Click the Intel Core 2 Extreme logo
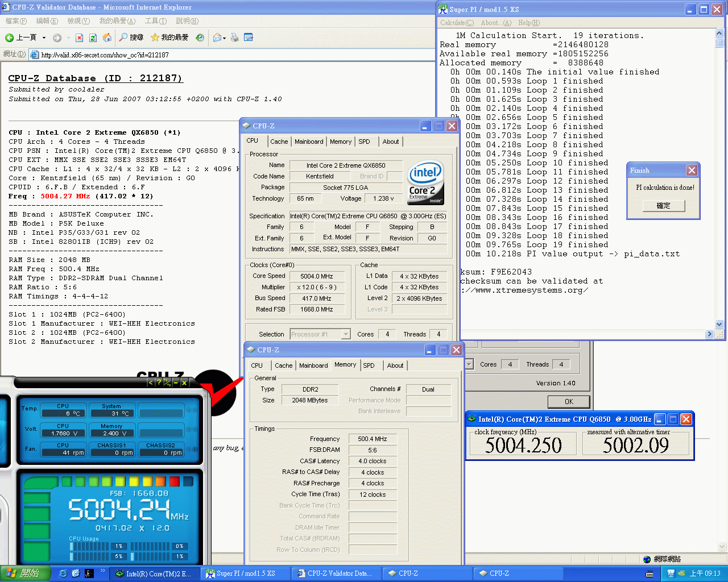728x582 pixels. pos(426,183)
